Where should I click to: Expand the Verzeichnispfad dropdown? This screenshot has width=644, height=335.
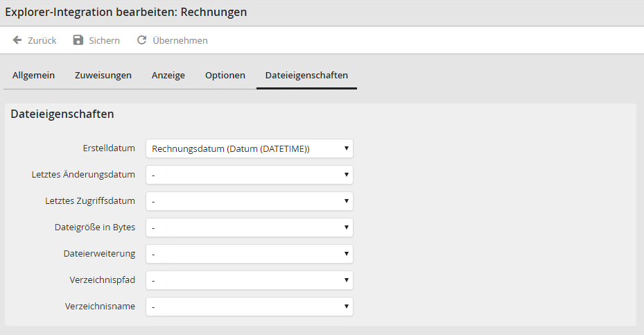pos(249,280)
